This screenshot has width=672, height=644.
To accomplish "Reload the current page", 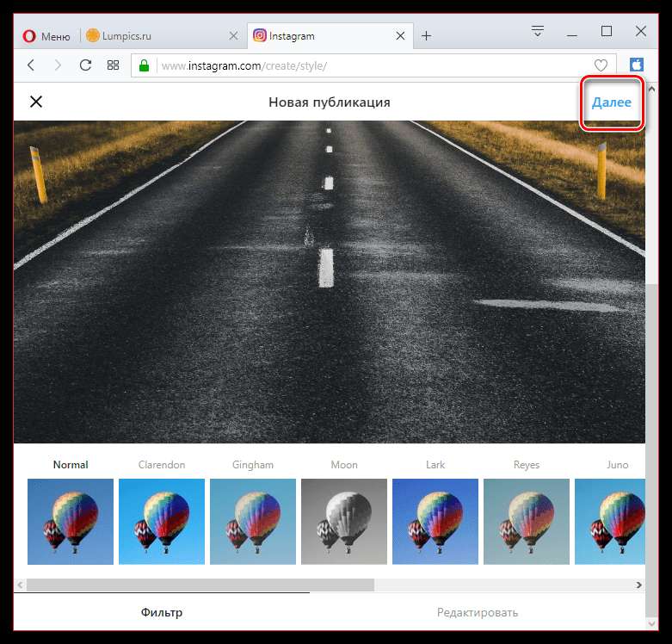I will (x=85, y=65).
